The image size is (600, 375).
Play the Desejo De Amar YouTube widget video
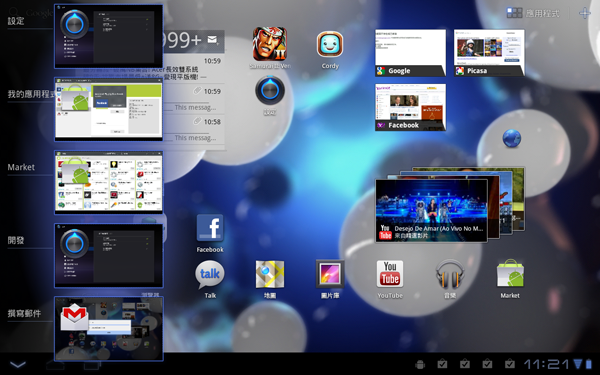point(432,210)
